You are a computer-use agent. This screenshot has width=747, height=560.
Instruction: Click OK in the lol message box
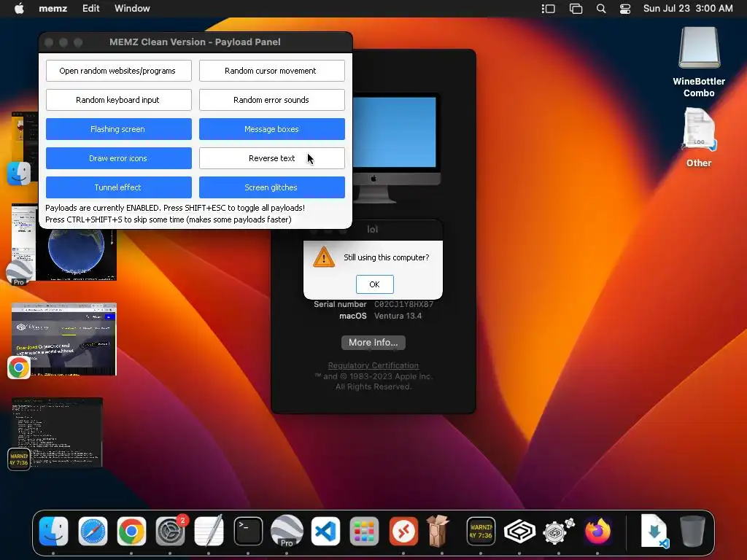pyautogui.click(x=374, y=284)
